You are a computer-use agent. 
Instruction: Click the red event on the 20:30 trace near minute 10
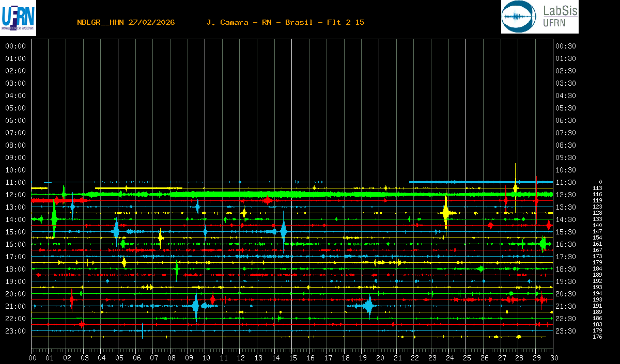click(x=212, y=299)
